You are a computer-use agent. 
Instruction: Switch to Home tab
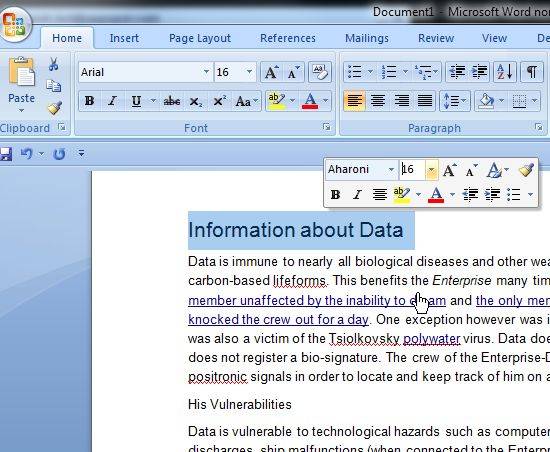pos(67,38)
